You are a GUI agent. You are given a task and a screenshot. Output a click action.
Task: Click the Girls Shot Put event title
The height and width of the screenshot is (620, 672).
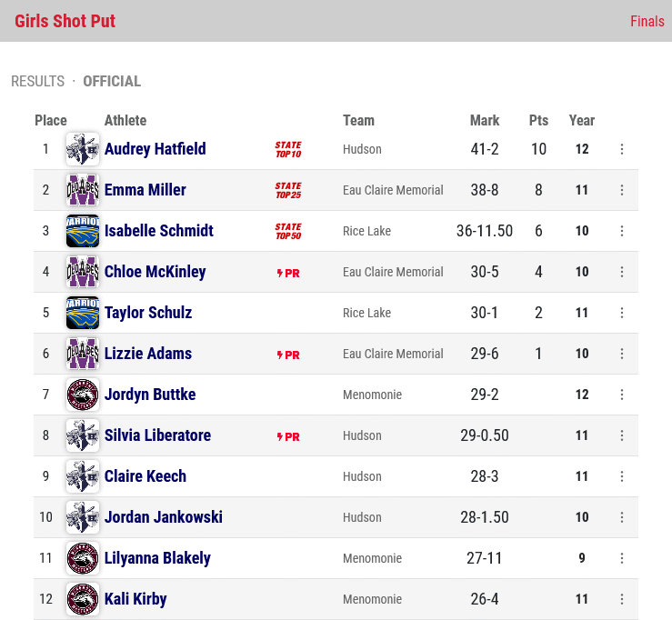click(x=65, y=21)
